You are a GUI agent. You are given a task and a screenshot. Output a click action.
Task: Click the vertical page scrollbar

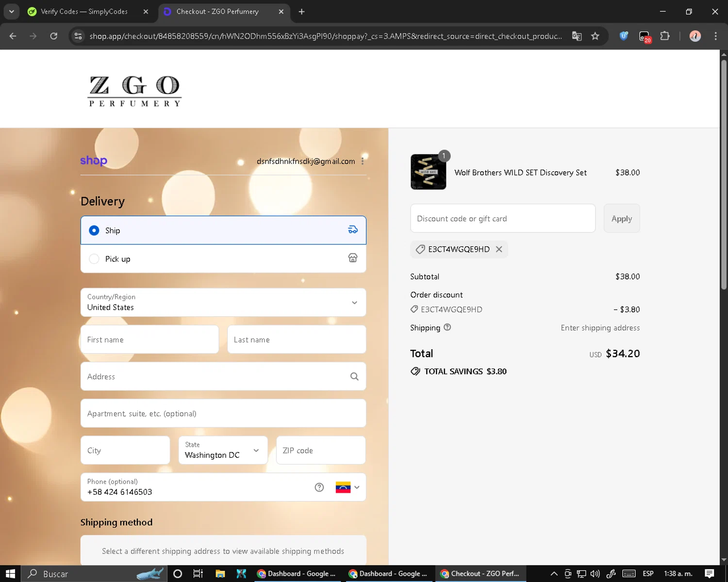(x=724, y=175)
